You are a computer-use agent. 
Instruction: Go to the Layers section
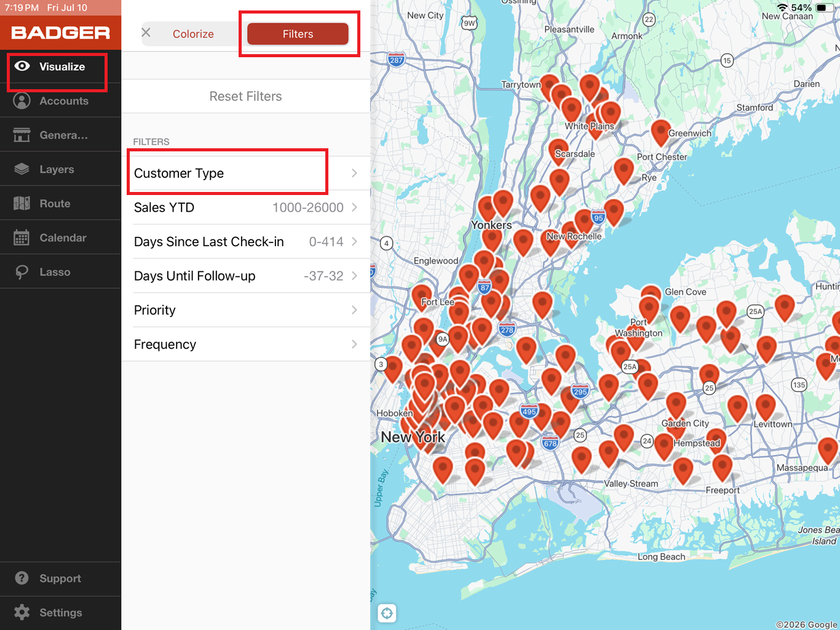click(x=57, y=169)
